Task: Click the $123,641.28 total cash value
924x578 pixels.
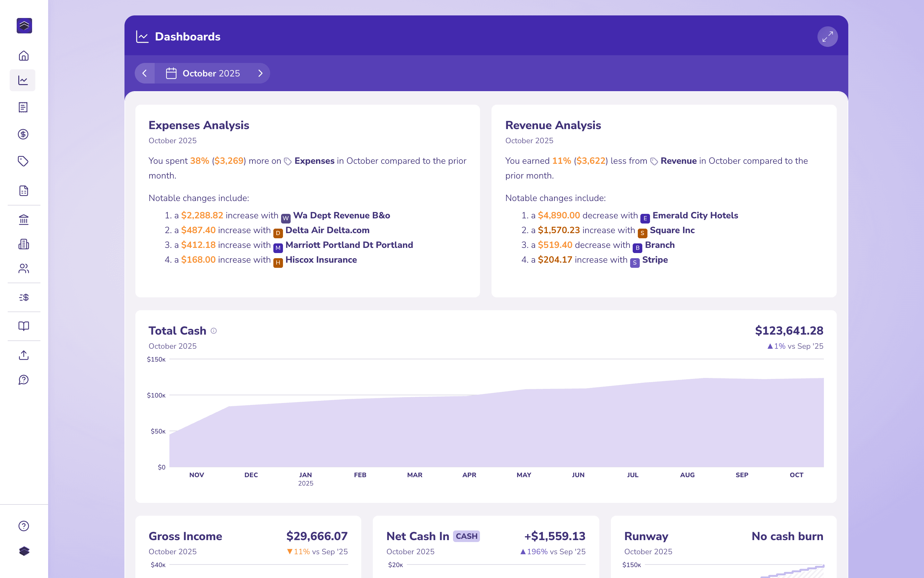Action: pos(789,331)
